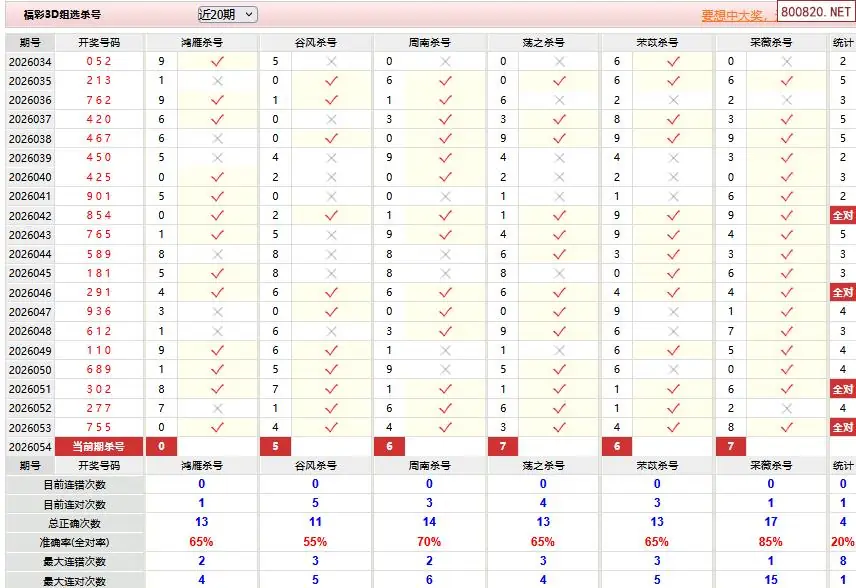Click the top 采薇杀号 column header
The height and width of the screenshot is (588, 856).
(x=771, y=43)
